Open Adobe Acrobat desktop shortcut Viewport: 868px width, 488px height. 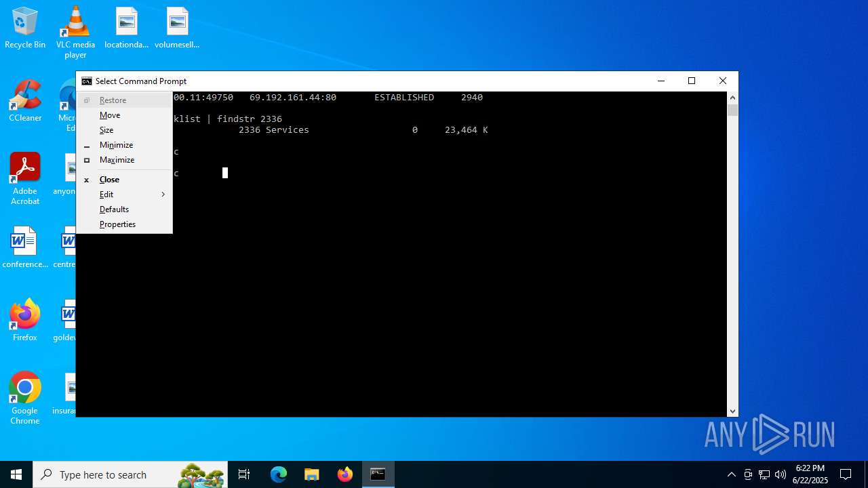click(25, 179)
